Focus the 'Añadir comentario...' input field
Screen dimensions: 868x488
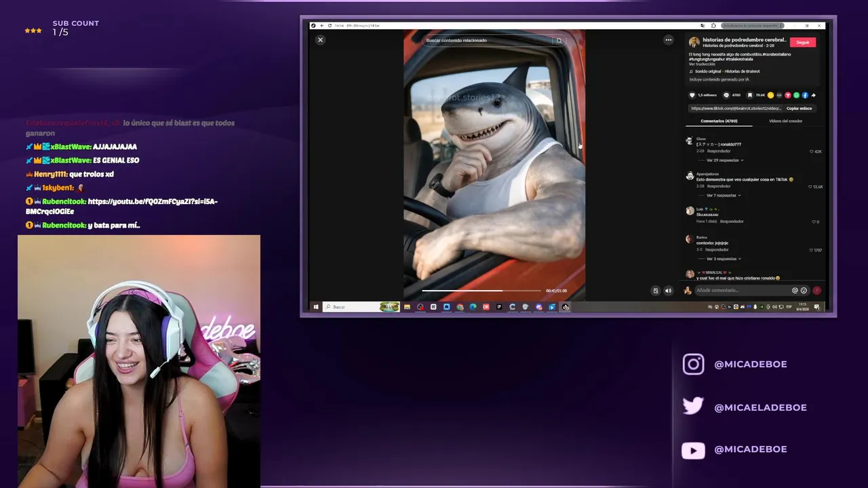pos(743,290)
